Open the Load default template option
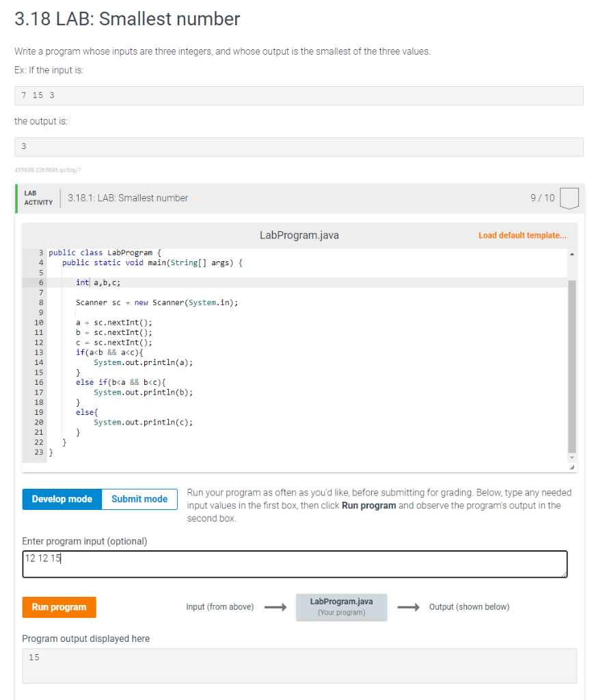The height and width of the screenshot is (700, 607). point(522,234)
